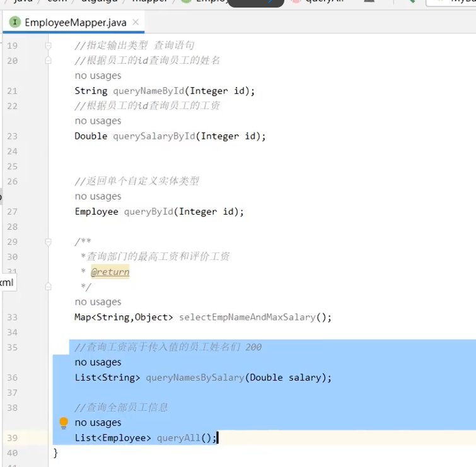The image size is (476, 467).
Task: Click the 'no usages' hint above querySalaryById
Action: point(98,121)
